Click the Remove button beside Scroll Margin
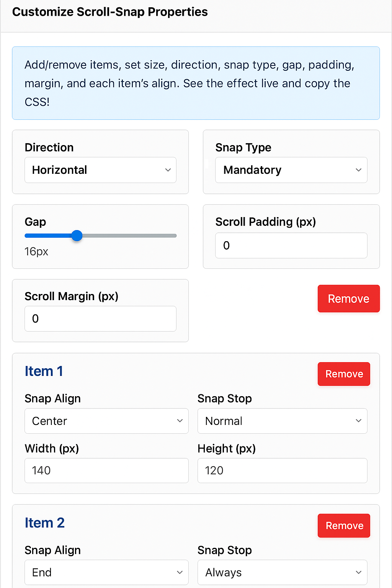Screen dimensions: 392x588 (348, 299)
